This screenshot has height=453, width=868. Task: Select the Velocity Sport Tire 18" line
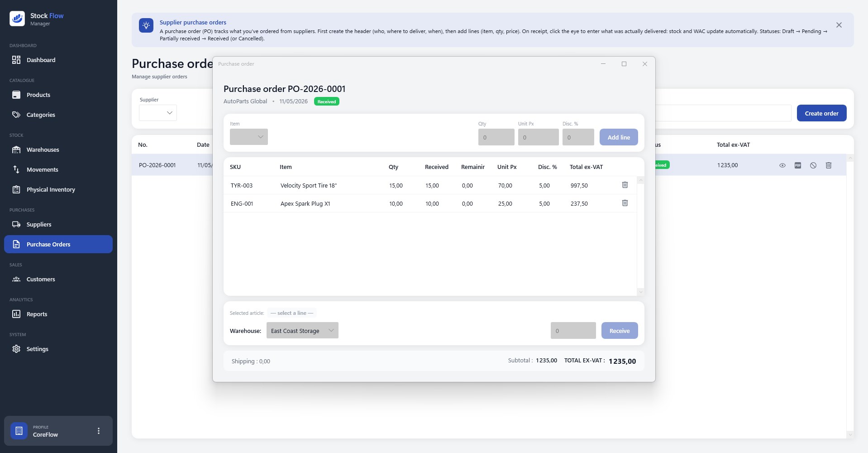[x=430, y=185]
